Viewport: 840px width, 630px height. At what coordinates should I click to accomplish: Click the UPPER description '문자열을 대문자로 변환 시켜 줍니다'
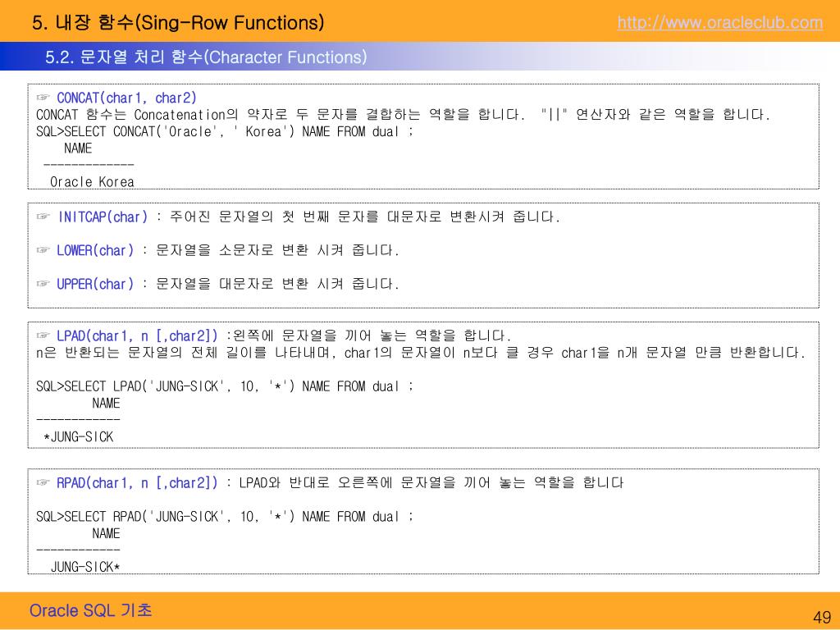[277, 284]
